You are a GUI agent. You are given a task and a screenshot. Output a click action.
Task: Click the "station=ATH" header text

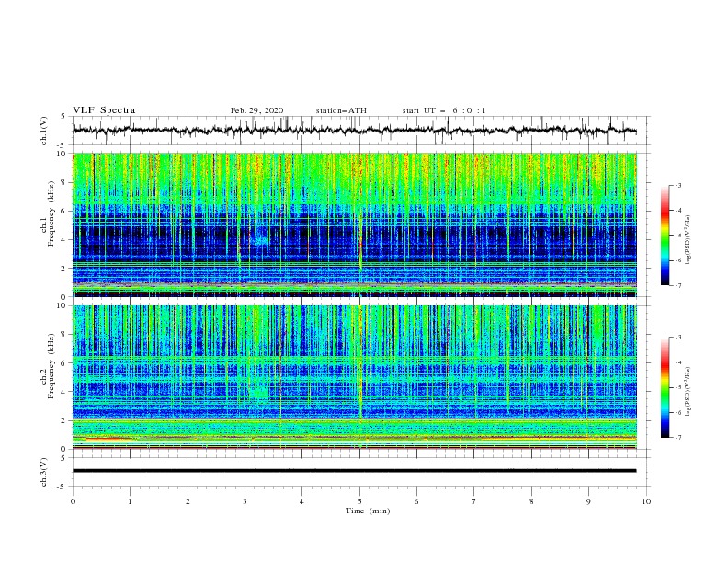tap(341, 110)
